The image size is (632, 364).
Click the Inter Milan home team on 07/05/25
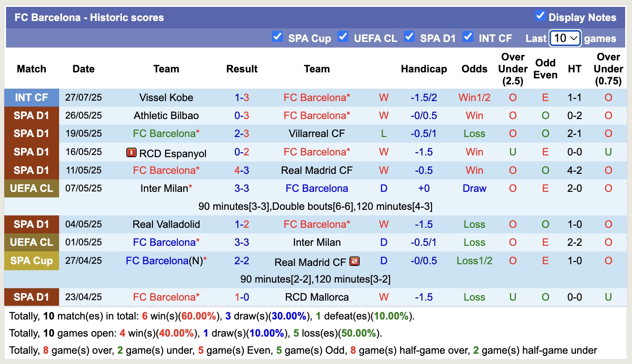tap(164, 188)
